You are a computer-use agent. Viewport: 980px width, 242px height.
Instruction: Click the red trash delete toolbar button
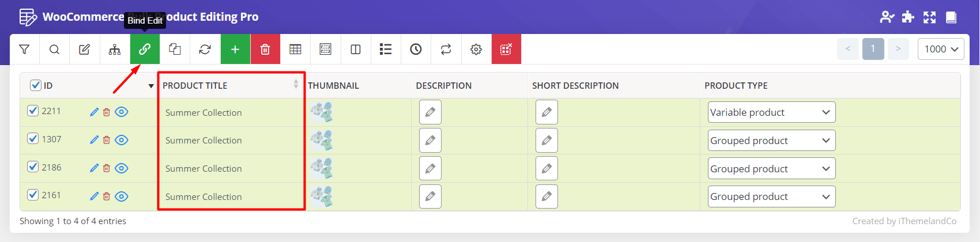[x=265, y=50]
